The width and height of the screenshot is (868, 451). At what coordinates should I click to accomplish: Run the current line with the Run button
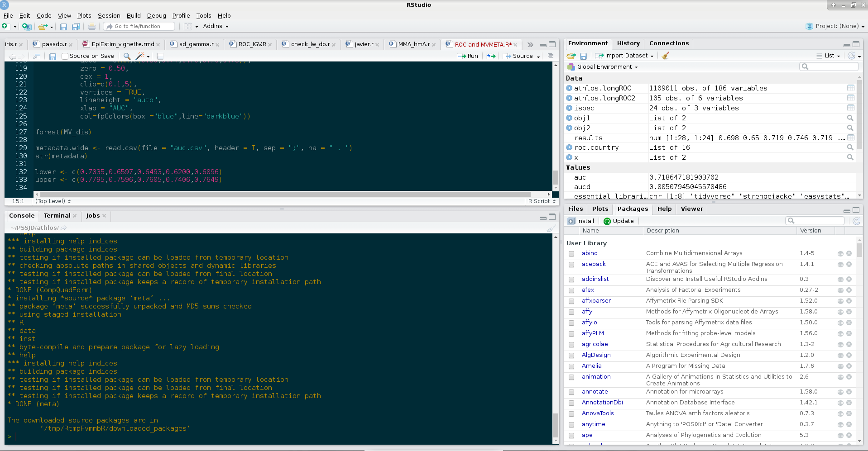[468, 56]
